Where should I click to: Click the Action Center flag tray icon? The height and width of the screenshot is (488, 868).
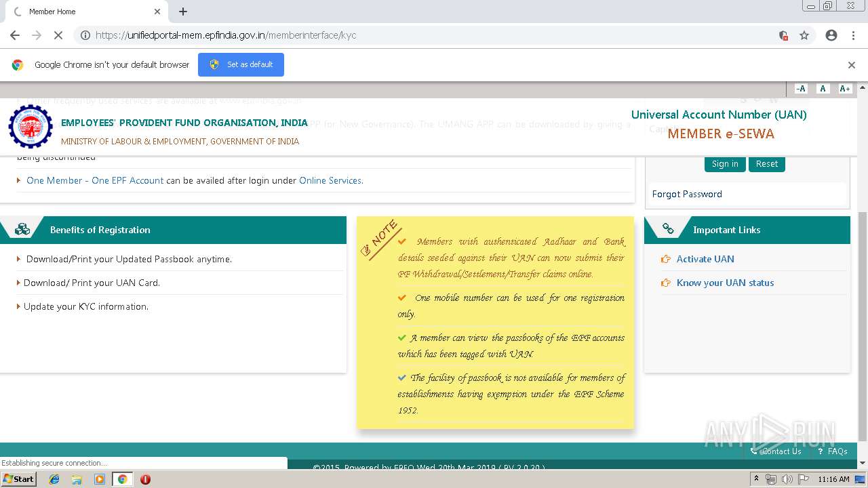point(803,479)
